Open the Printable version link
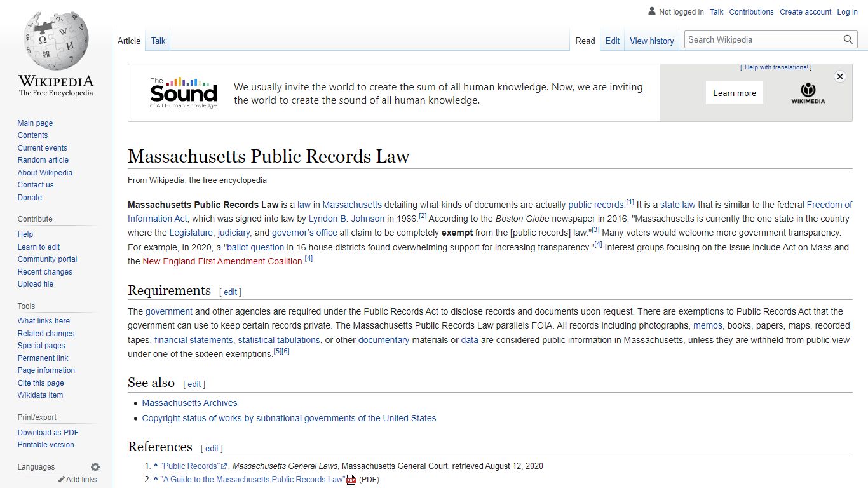This screenshot has height=488, width=868. pyautogui.click(x=46, y=445)
